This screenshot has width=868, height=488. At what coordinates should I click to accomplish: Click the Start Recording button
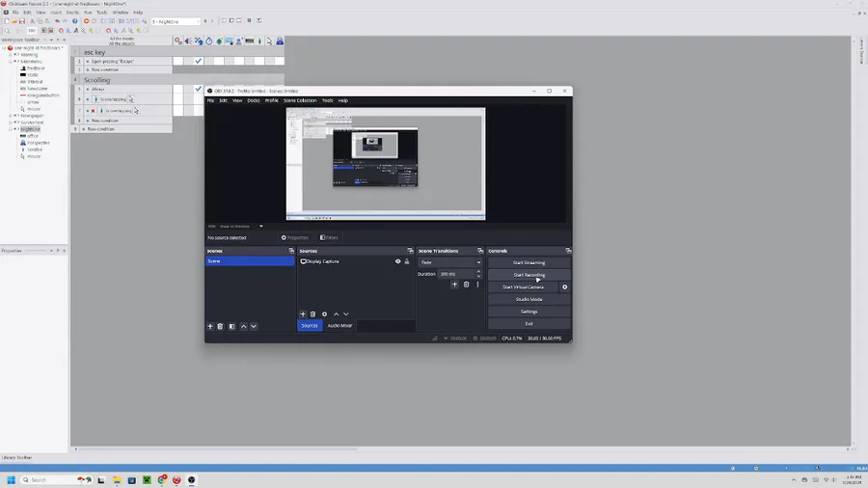tap(529, 275)
